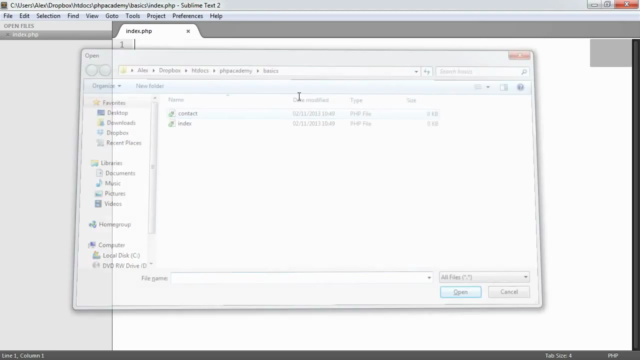Screen dimensions: 640x360
Task: Close the index.php tab
Action: pos(188,31)
